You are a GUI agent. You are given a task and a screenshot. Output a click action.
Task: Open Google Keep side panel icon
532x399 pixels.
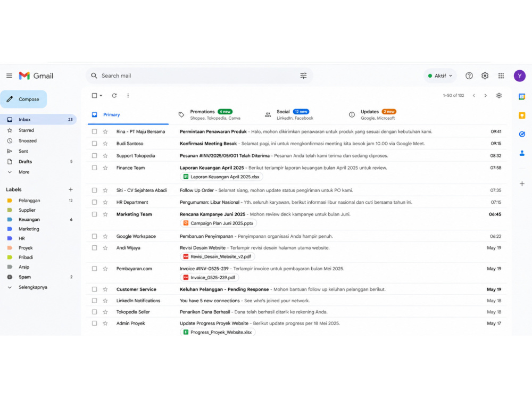pyautogui.click(x=522, y=115)
